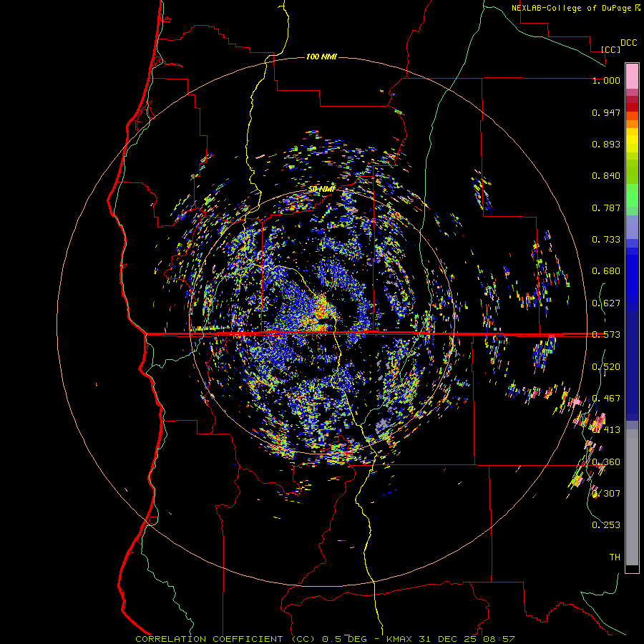644x644 pixels.
Task: Click the 100 NMI range ring label
Action: [321, 57]
